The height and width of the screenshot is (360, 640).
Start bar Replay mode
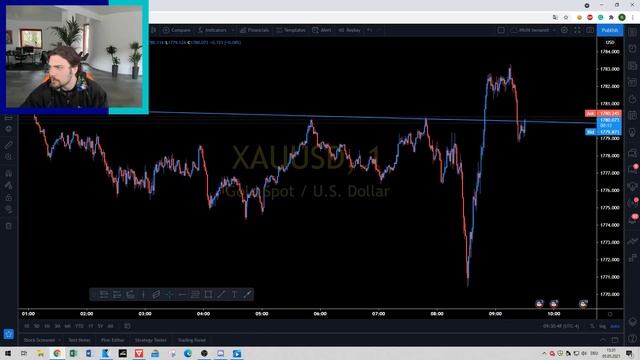point(349,30)
